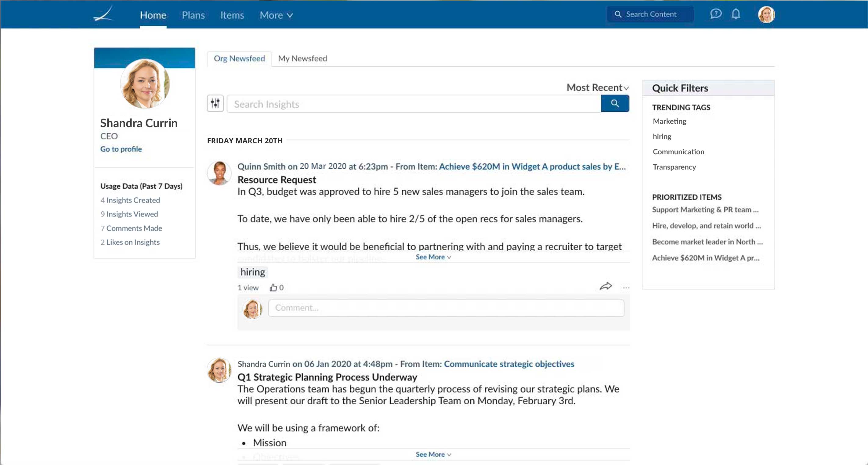Click the blue search insights button
Screen dimensions: 868x465
point(615,103)
